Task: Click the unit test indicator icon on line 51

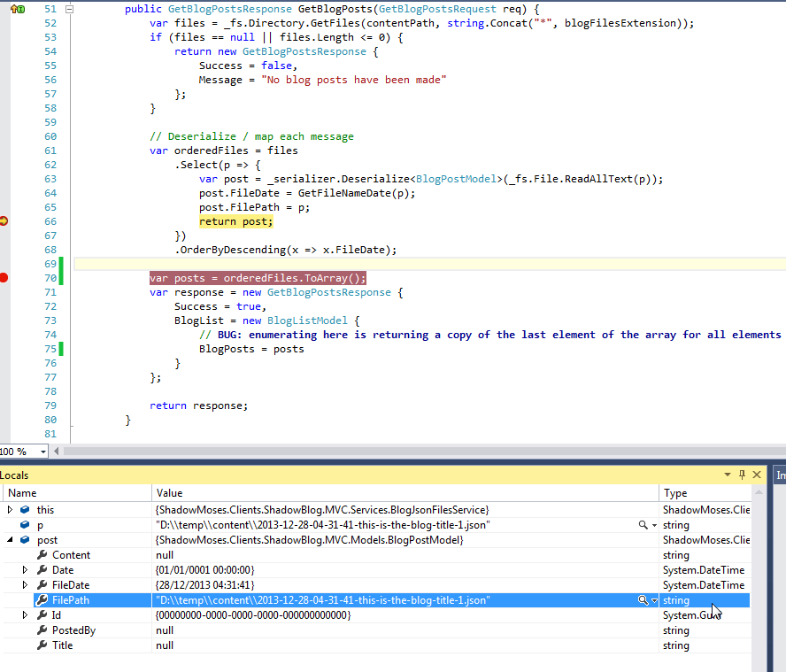Action: (x=18, y=9)
